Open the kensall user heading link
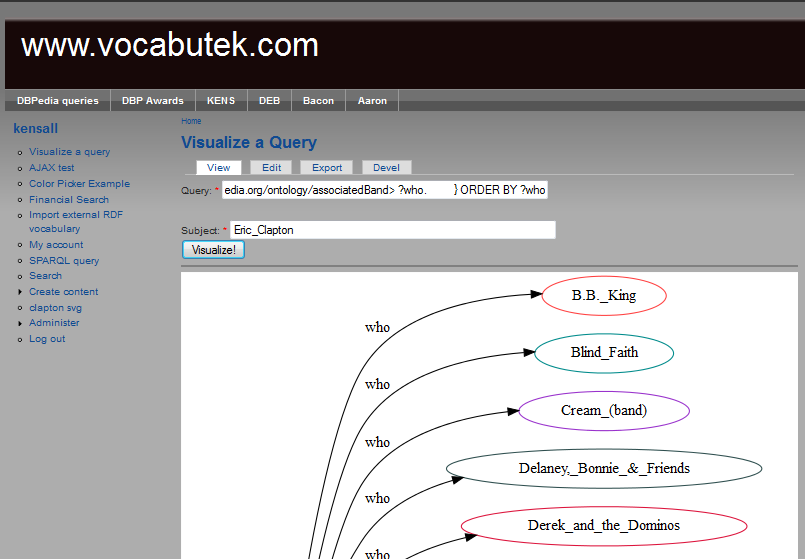 tap(35, 128)
